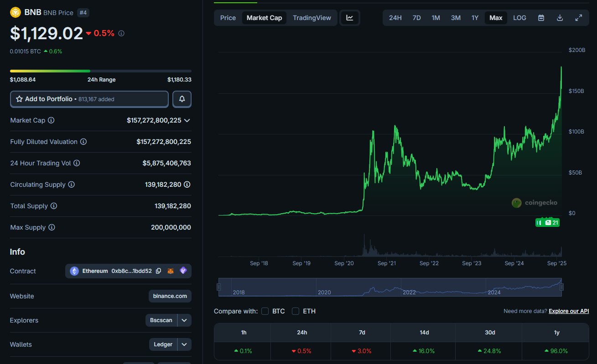597x364 pixels.
Task: Set chart range to 3M
Action: tap(456, 18)
